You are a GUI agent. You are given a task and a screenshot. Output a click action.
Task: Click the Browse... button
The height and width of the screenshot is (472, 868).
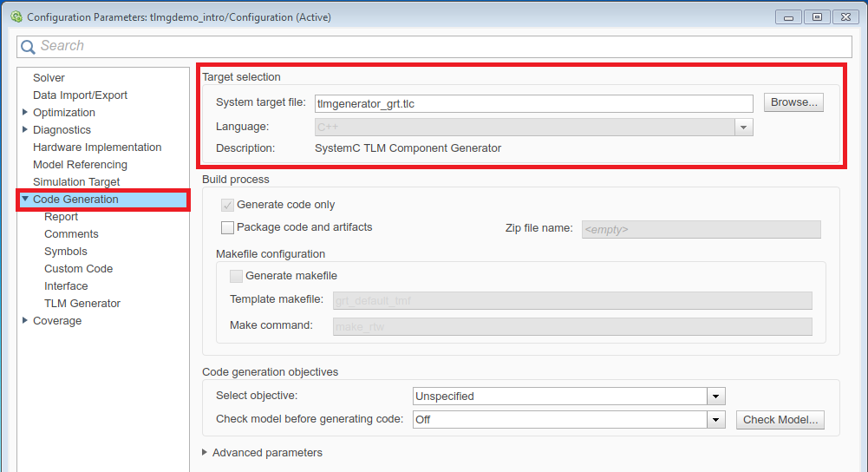coord(793,102)
